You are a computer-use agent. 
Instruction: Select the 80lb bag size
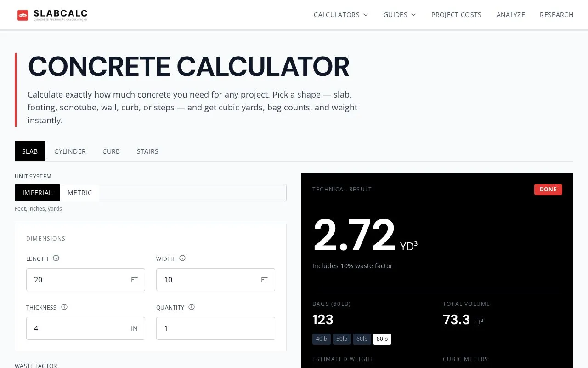(x=382, y=339)
